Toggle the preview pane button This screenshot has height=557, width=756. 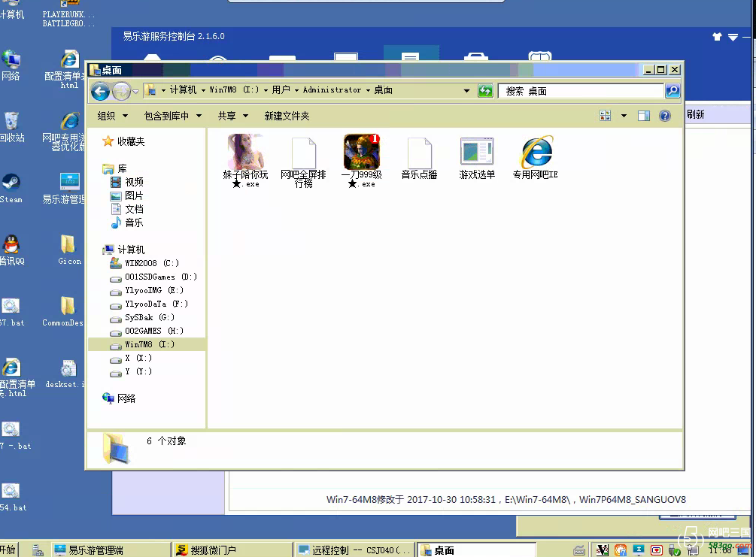click(644, 116)
